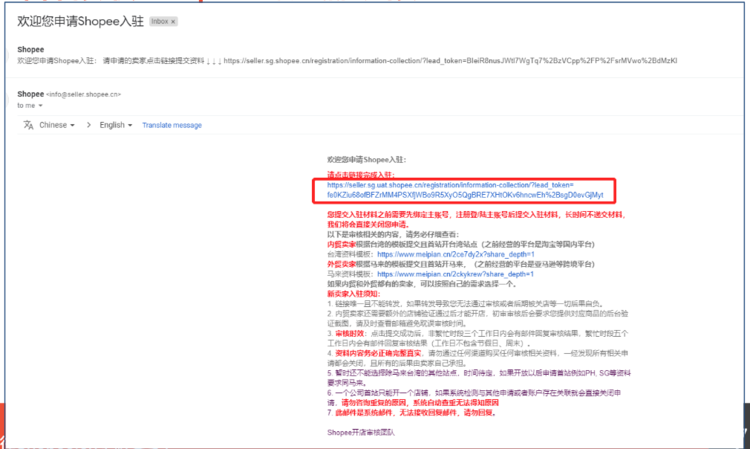Screen dimensions: 750x449
Task: Open the Chinese source language dropdown
Action: tap(57, 125)
